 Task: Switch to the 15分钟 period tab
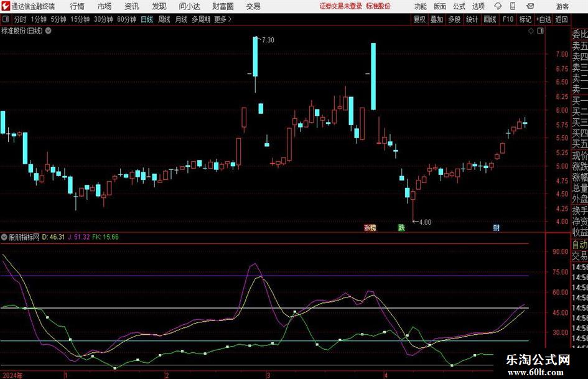point(80,19)
